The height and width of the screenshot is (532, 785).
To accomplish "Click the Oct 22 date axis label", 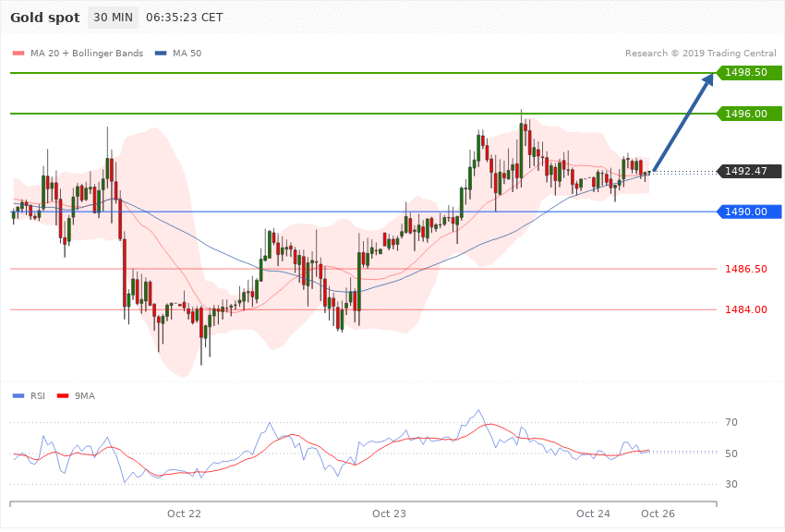I will [184, 514].
